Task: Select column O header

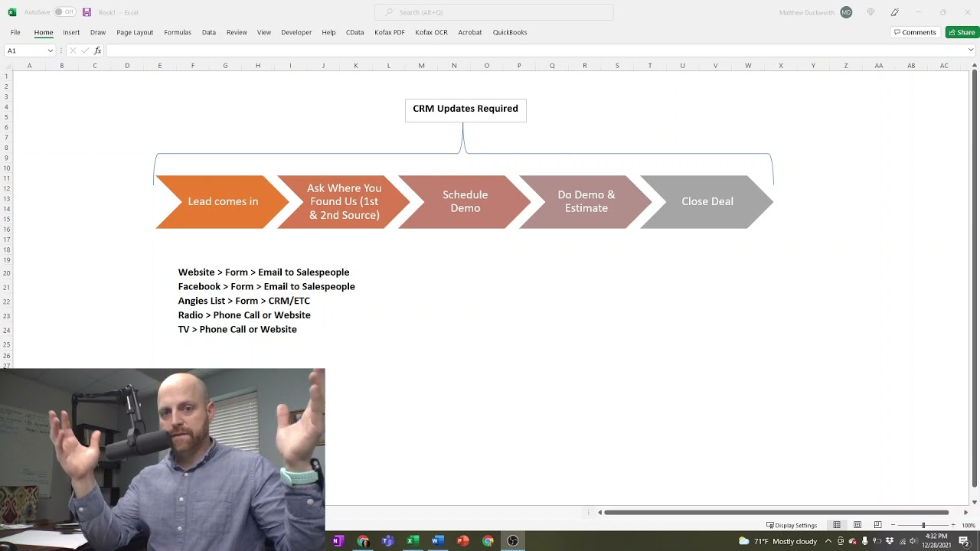Action: (x=487, y=66)
